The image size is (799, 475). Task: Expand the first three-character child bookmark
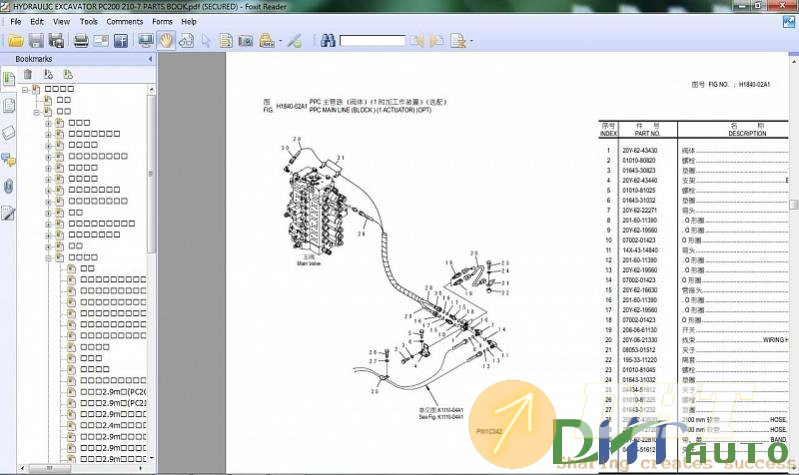click(x=48, y=123)
